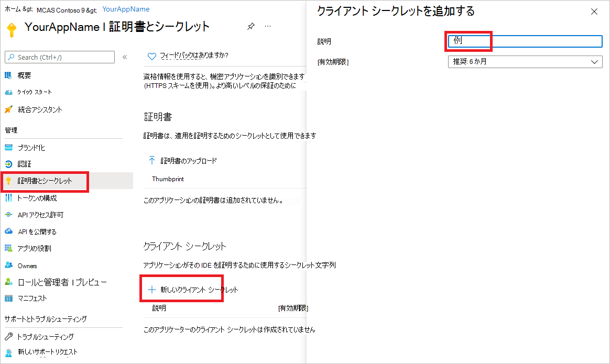Open アプリの役割 in the sidebar

[x=34, y=248]
